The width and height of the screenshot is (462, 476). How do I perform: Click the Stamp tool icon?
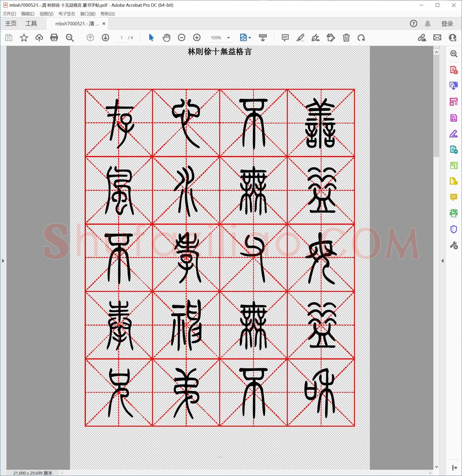tap(331, 38)
